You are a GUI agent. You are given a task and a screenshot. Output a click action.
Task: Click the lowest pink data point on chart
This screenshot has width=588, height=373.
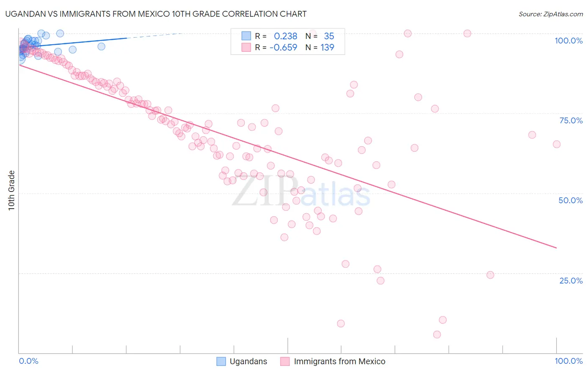437,335
